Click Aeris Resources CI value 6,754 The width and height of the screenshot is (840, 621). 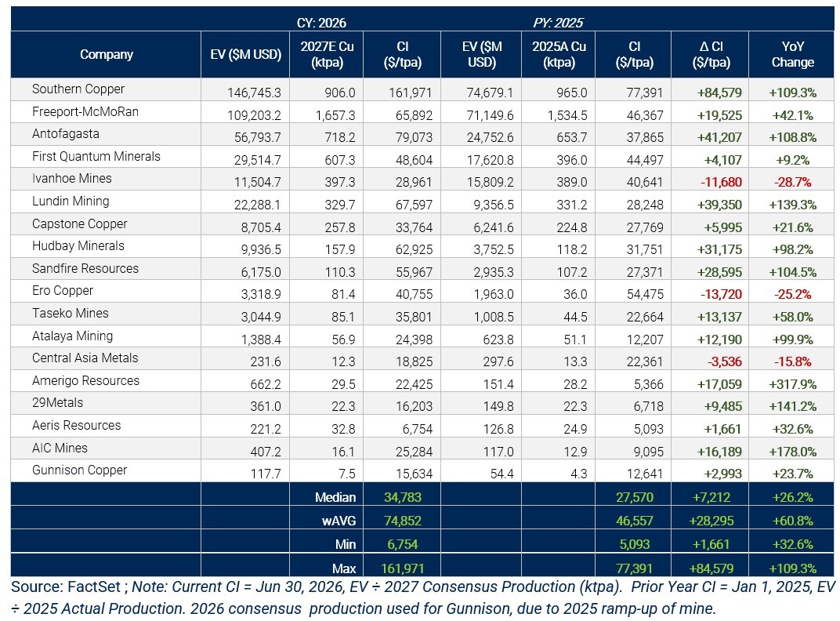[x=418, y=428]
